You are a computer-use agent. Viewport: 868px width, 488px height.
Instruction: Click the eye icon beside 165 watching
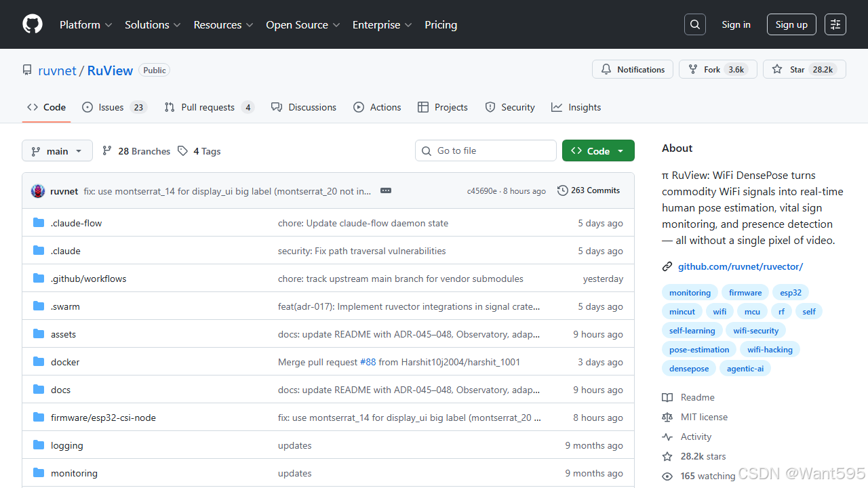667,476
